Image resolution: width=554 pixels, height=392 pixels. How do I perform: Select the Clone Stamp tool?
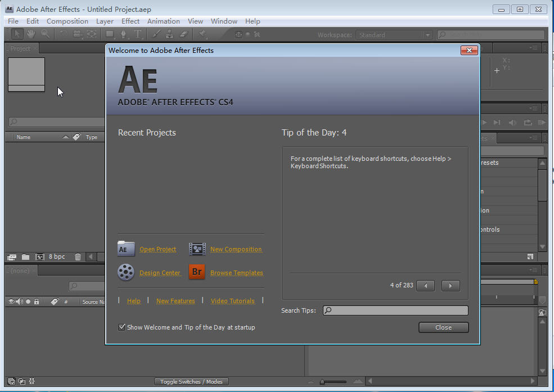170,34
